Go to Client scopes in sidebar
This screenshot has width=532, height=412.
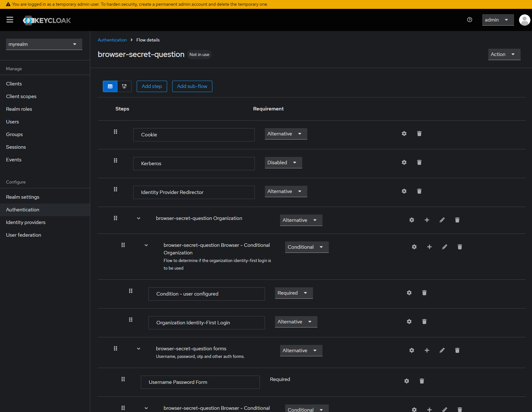tap(45, 97)
